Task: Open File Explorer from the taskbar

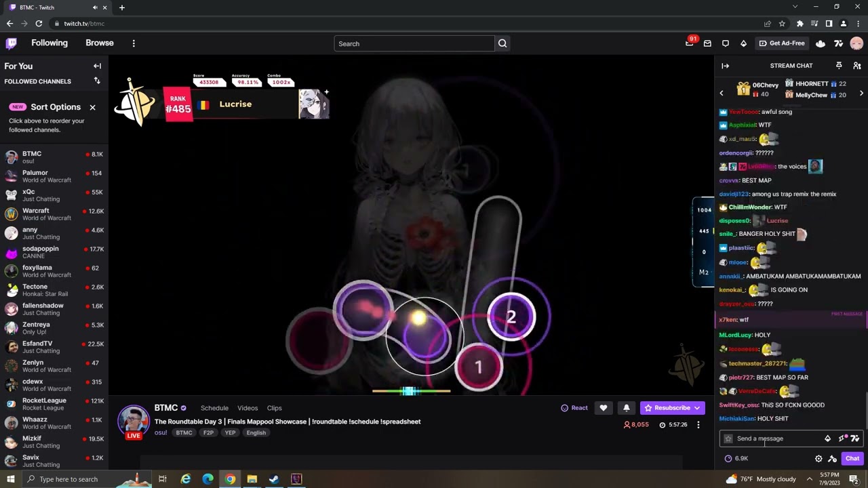Action: [252, 479]
